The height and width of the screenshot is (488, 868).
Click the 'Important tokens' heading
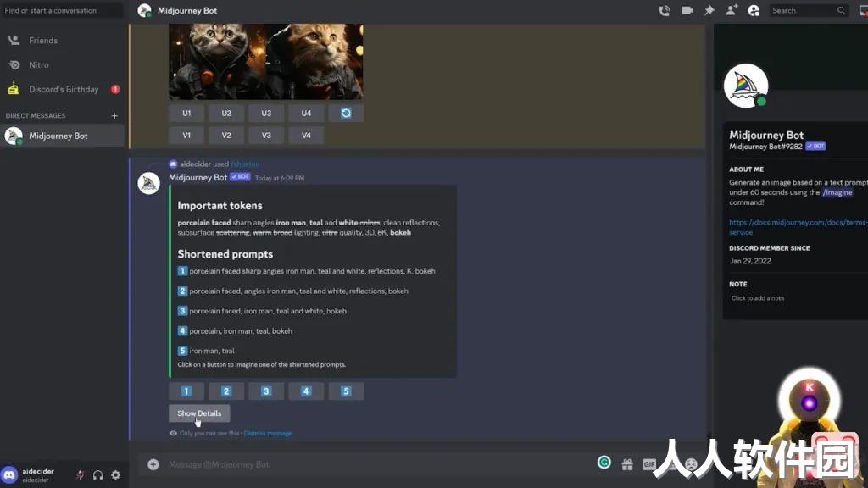pyautogui.click(x=220, y=206)
